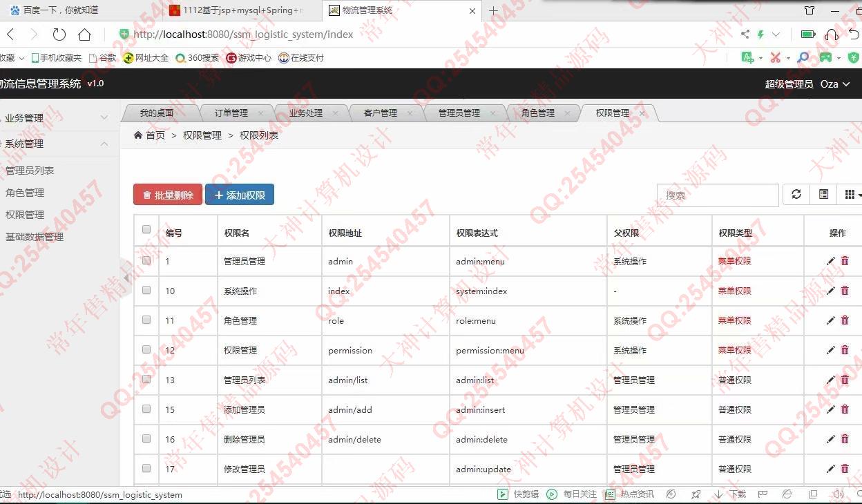Check the box for row 1 管理员管理
The height and width of the screenshot is (504, 862).
click(x=146, y=260)
